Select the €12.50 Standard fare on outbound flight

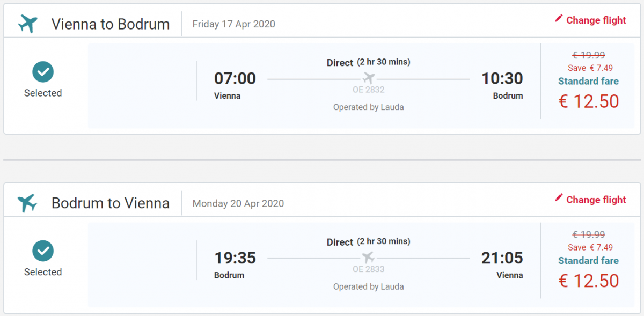click(589, 101)
